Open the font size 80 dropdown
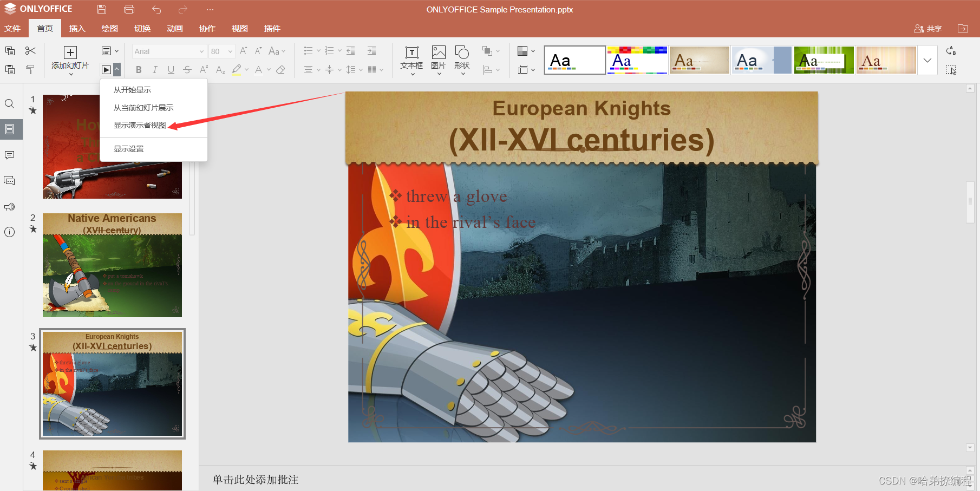 (x=230, y=51)
